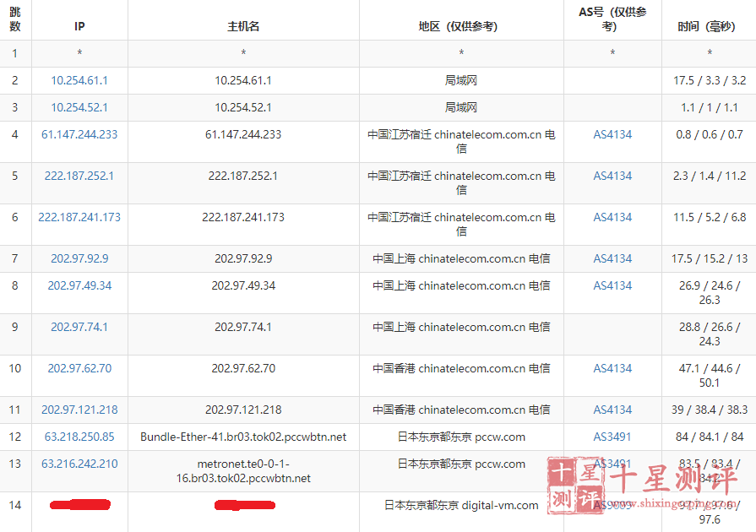756x532 pixels.
Task: Select time value 0.8 / 0.6 / 0.7
Action: 710,134
